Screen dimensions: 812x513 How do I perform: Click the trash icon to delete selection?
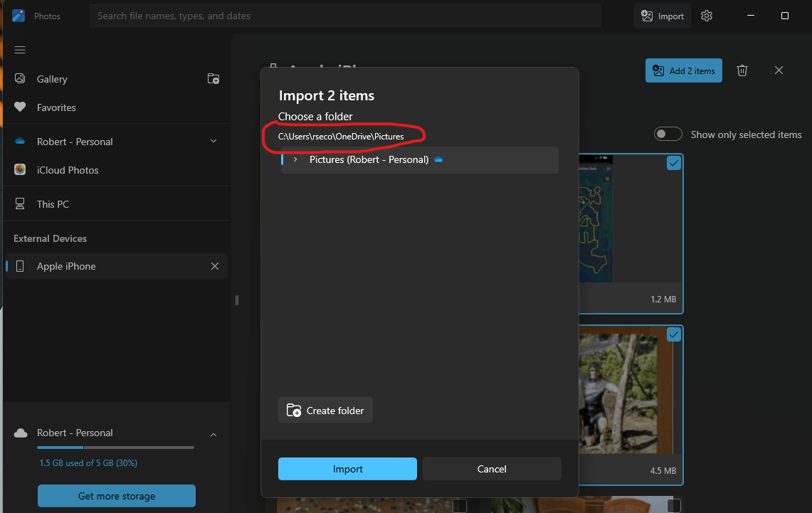click(742, 70)
